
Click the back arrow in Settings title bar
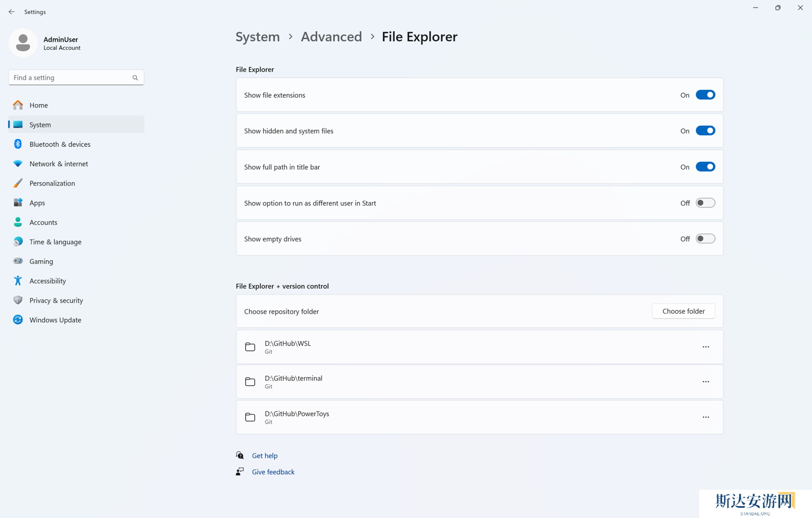tap(12, 12)
